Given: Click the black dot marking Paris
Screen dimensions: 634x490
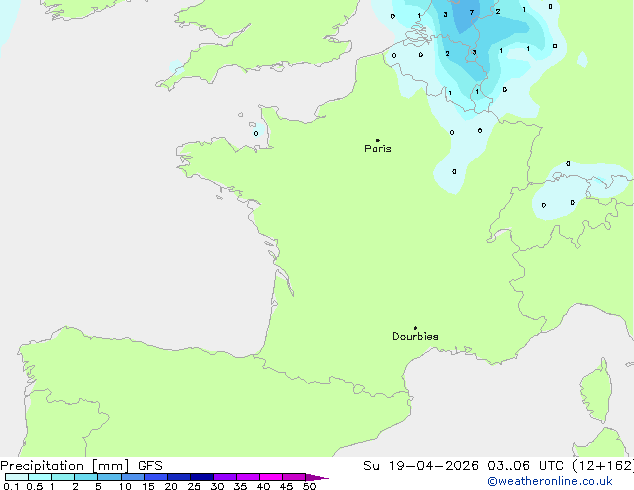Looking at the screenshot, I should click(378, 140).
